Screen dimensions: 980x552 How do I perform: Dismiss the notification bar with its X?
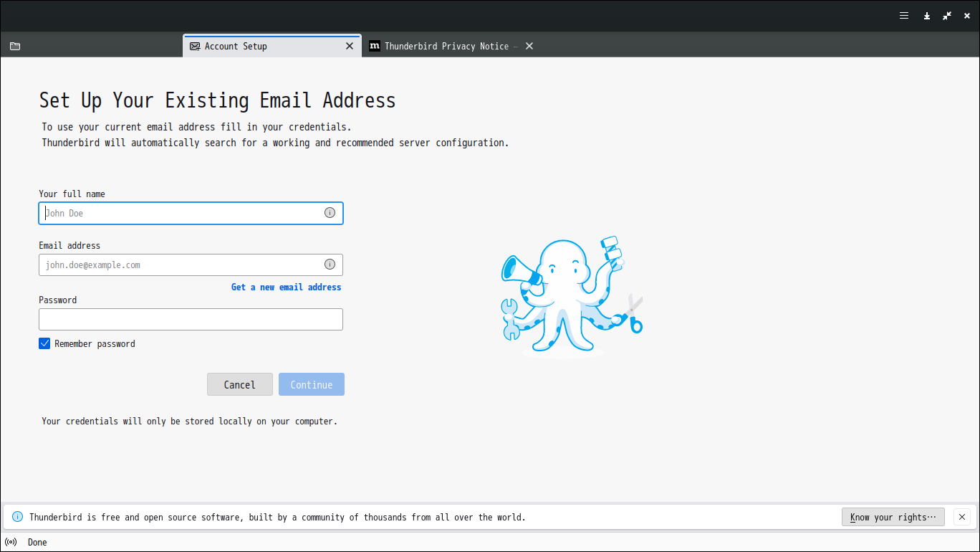click(962, 517)
